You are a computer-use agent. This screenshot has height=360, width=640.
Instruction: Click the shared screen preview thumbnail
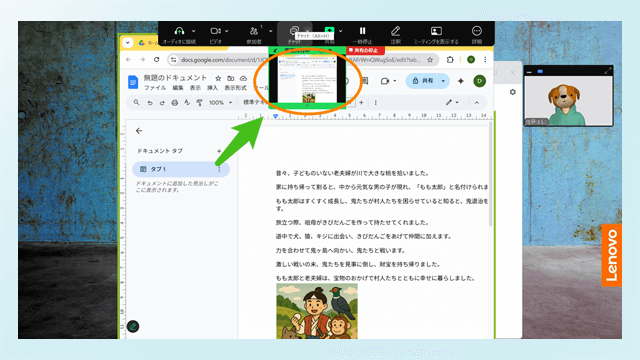click(x=307, y=79)
